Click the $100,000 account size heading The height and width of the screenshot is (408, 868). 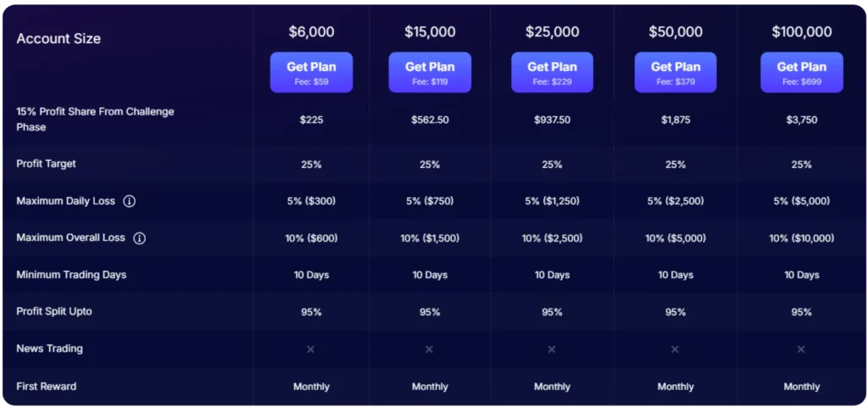pyautogui.click(x=801, y=32)
